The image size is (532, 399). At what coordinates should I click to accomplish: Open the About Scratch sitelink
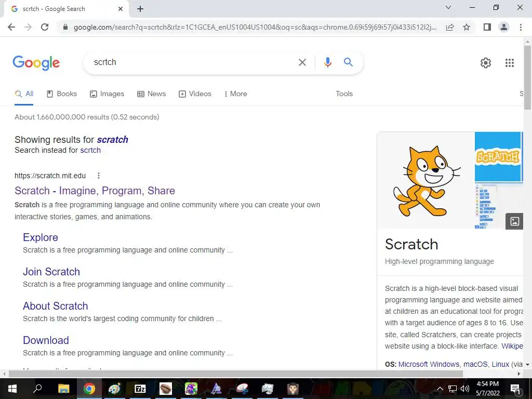point(55,306)
